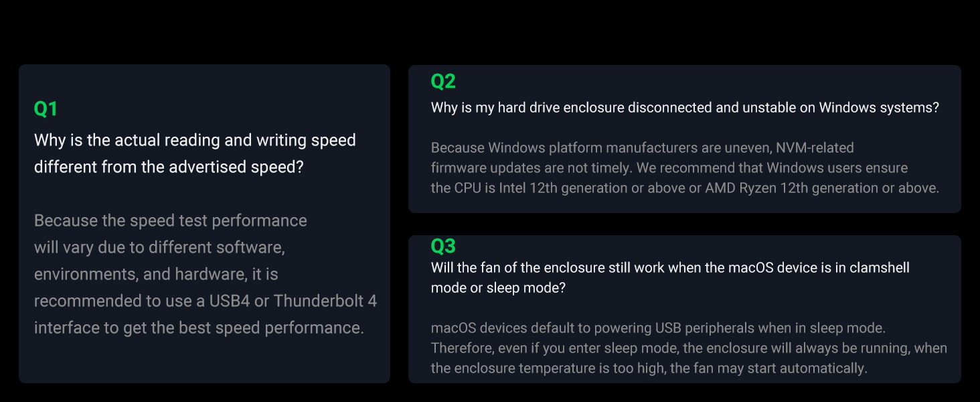Click the line 'mode or sleep mode?'
The height and width of the screenshot is (402, 980).
(499, 288)
